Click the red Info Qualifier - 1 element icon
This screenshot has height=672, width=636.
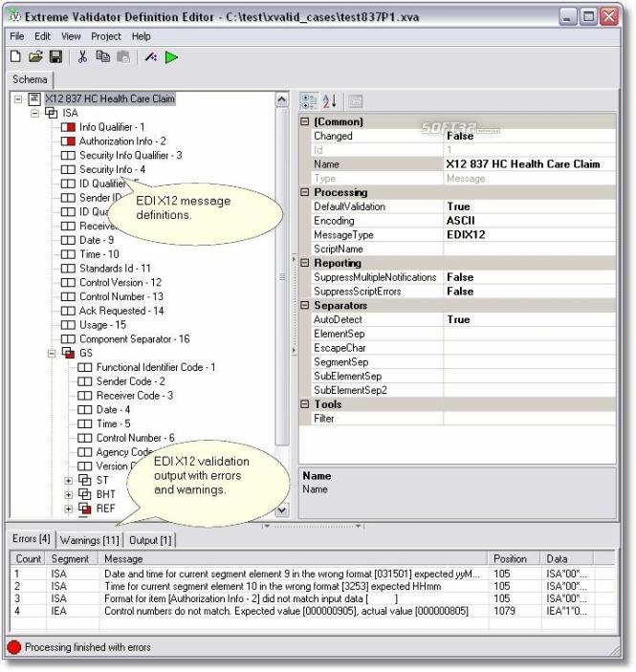click(x=68, y=127)
